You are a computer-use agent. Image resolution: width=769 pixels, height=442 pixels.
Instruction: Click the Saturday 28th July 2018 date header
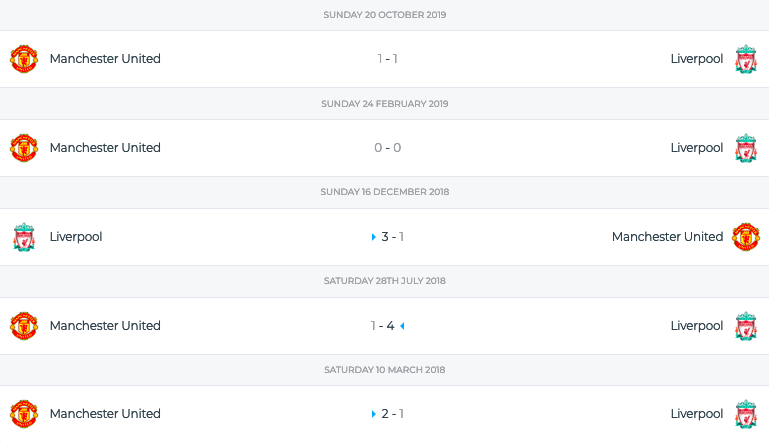[x=384, y=281]
